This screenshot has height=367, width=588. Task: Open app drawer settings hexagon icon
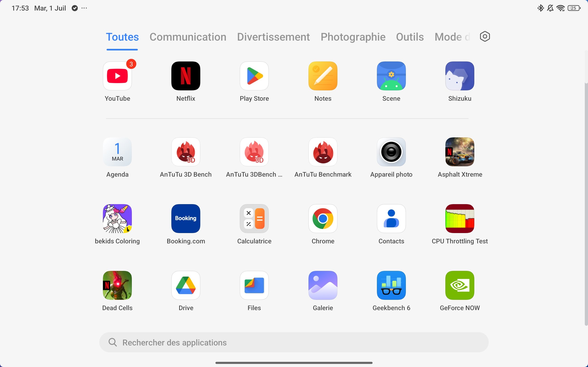[485, 37]
